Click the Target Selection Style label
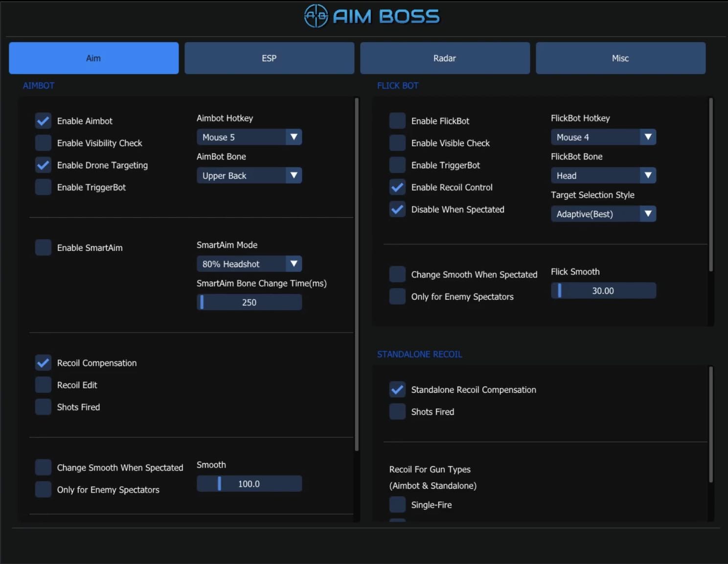Image resolution: width=728 pixels, height=564 pixels. click(592, 195)
